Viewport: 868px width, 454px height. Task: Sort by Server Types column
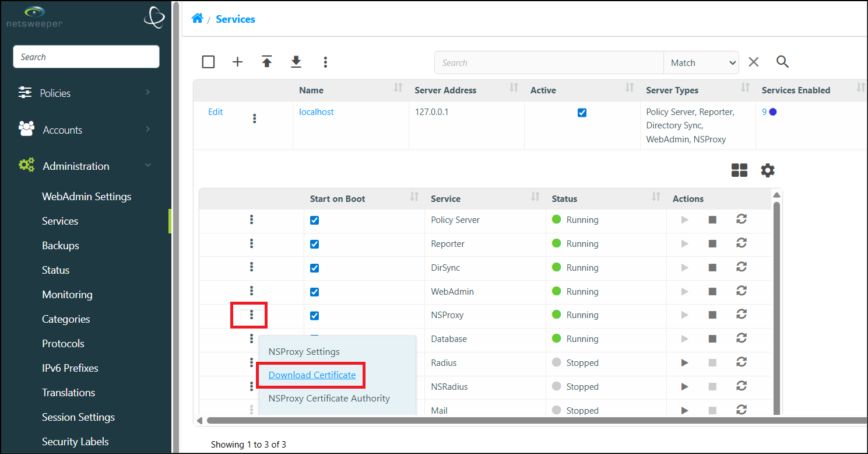pyautogui.click(x=745, y=88)
